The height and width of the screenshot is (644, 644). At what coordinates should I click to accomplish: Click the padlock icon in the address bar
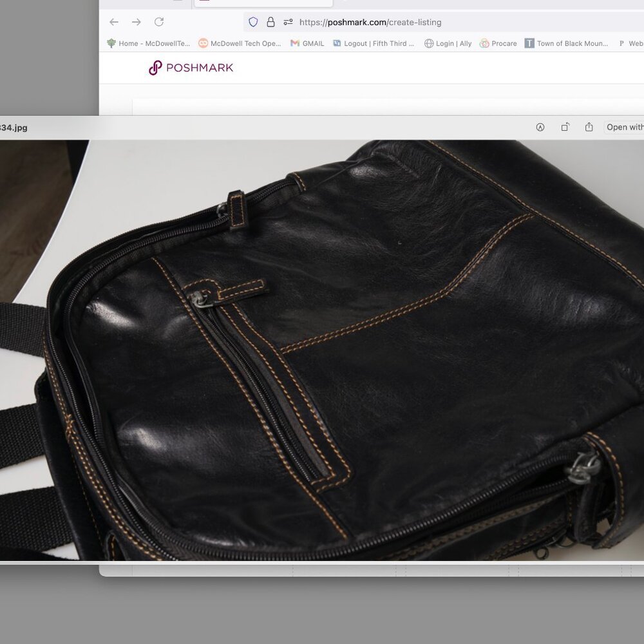point(272,22)
